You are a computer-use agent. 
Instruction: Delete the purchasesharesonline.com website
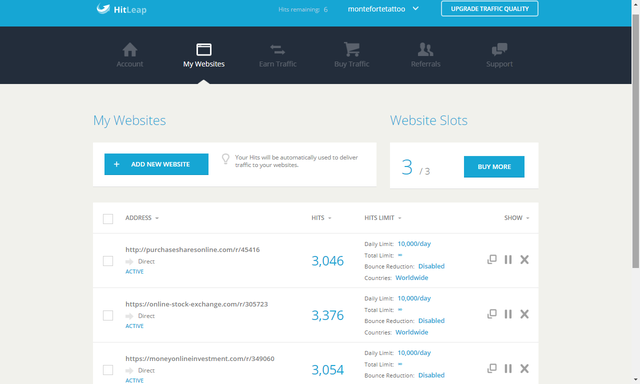pos(524,260)
